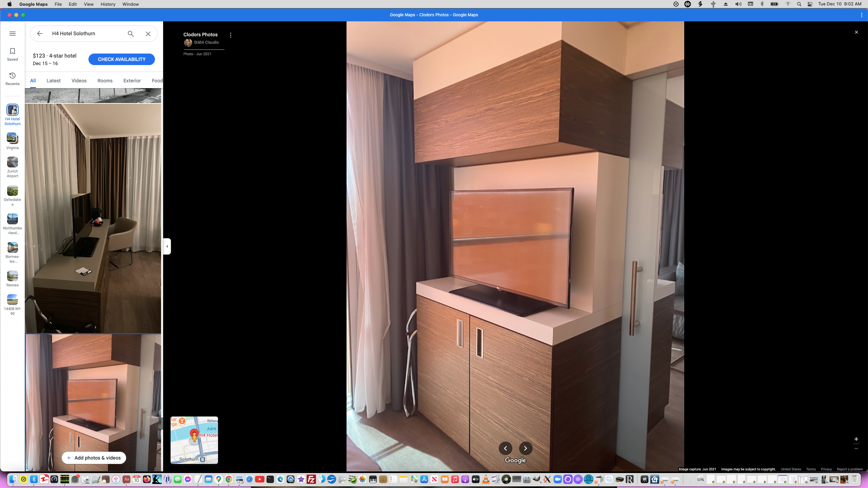Viewport: 868px width, 488px height.
Task: Click the search magnifying glass icon
Action: (130, 34)
